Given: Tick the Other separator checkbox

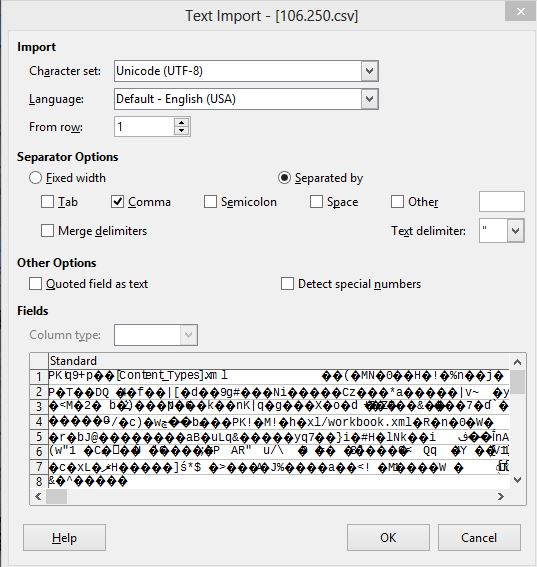Looking at the screenshot, I should (x=397, y=202).
